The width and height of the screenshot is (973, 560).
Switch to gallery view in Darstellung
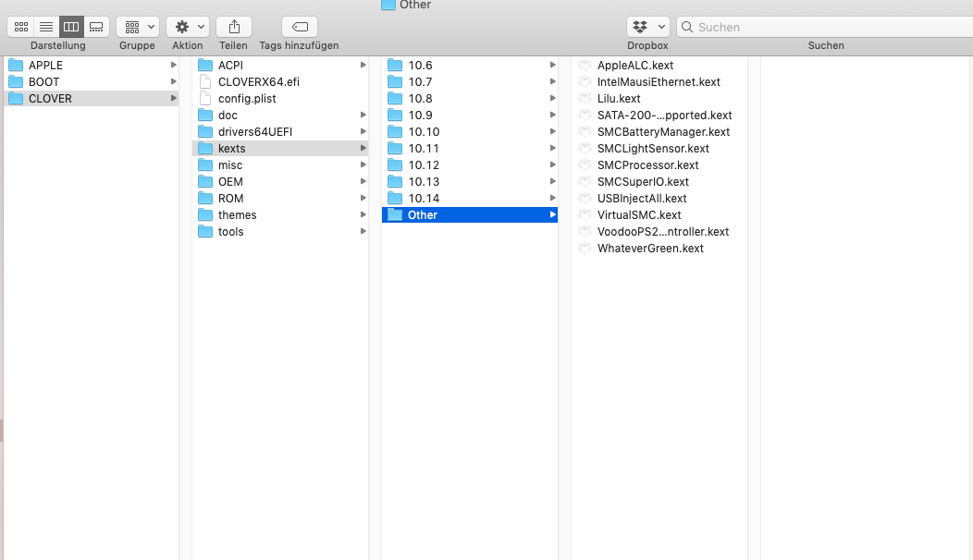pyautogui.click(x=96, y=27)
